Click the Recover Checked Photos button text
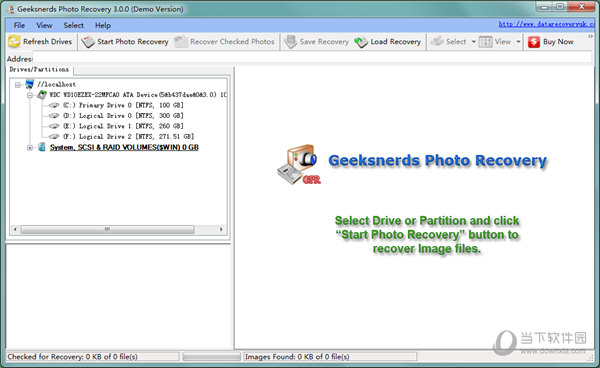The image size is (600, 368). click(x=232, y=42)
